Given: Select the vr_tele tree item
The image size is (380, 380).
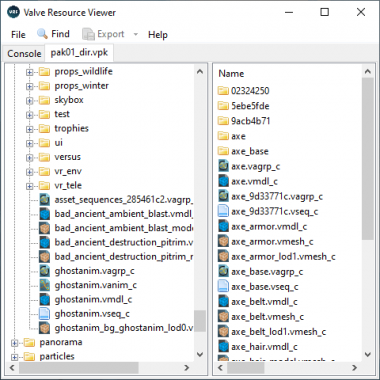Looking at the screenshot, I should pos(68,185).
